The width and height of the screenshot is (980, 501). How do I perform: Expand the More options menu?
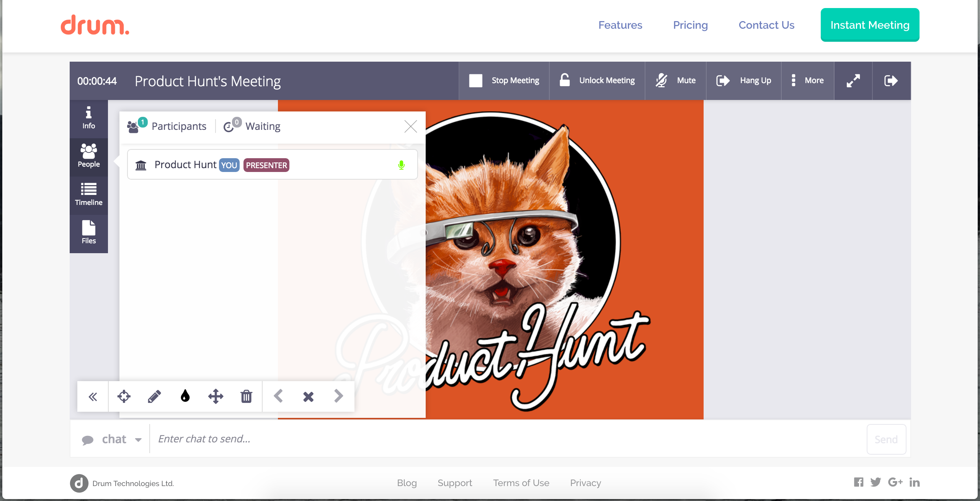tap(807, 81)
